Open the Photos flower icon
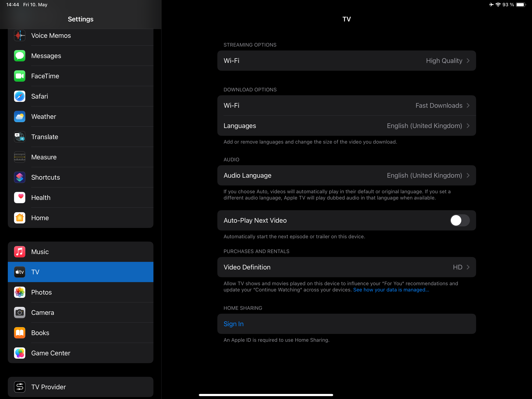Image resolution: width=532 pixels, height=399 pixels. click(x=20, y=292)
